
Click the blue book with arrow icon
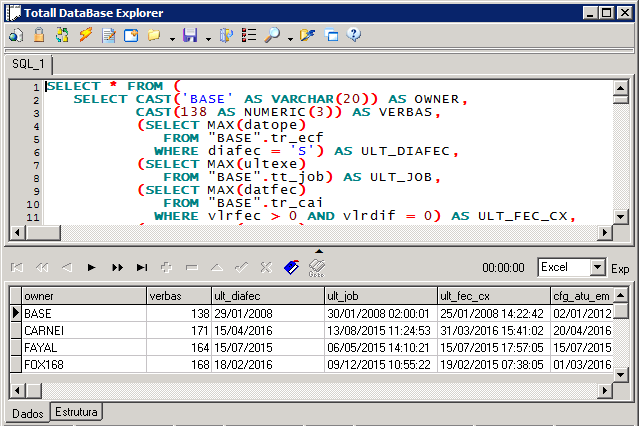(226, 35)
